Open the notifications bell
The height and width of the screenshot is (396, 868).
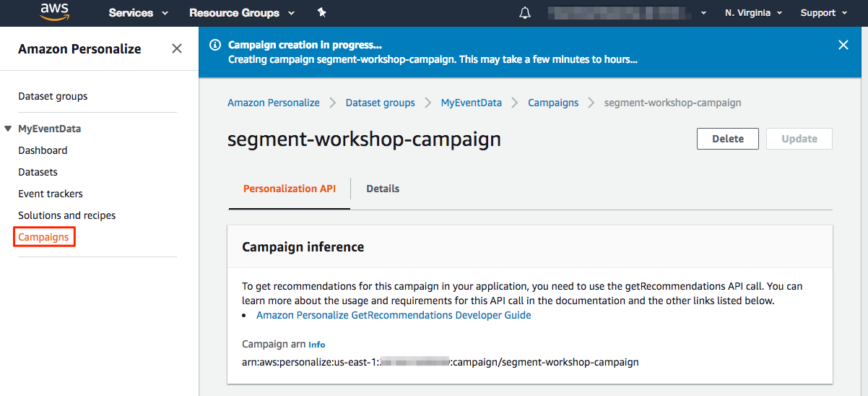click(525, 13)
